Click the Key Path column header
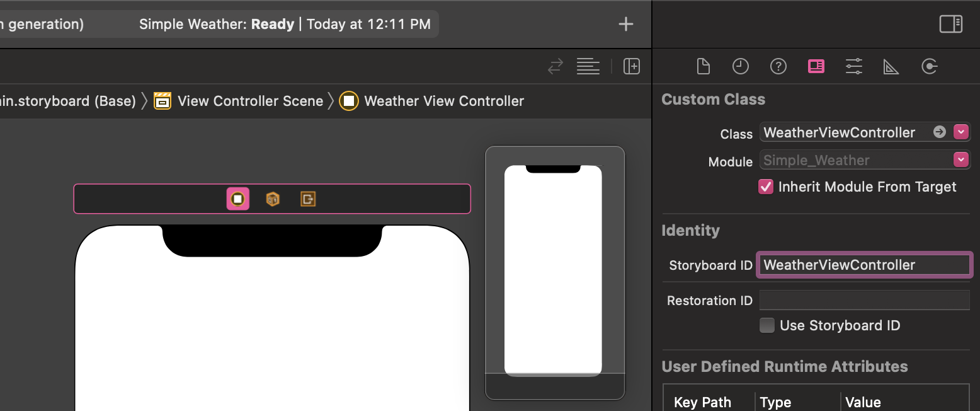Viewport: 980px width, 411px height. coord(702,402)
